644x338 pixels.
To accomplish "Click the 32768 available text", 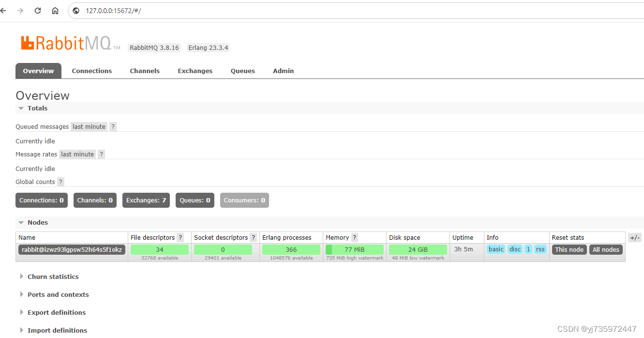I will (160, 258).
